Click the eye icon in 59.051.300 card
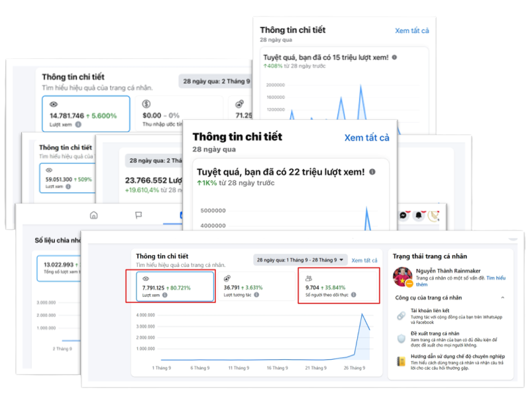This screenshot has width=532, height=393. point(49,170)
